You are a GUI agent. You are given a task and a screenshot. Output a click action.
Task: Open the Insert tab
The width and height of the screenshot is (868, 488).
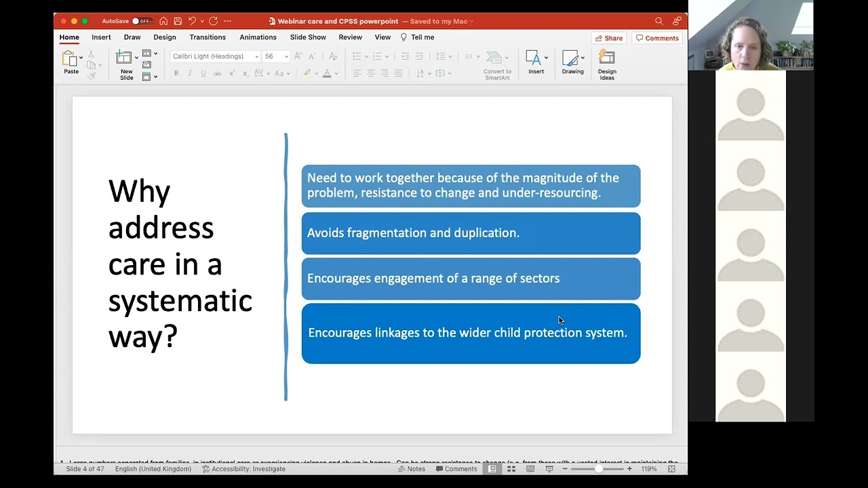101,37
